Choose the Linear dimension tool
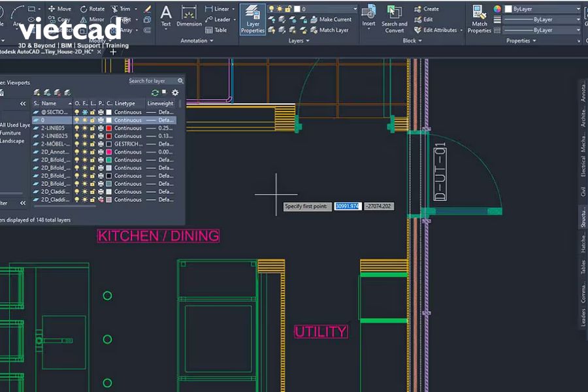588x392 pixels. (x=217, y=8)
